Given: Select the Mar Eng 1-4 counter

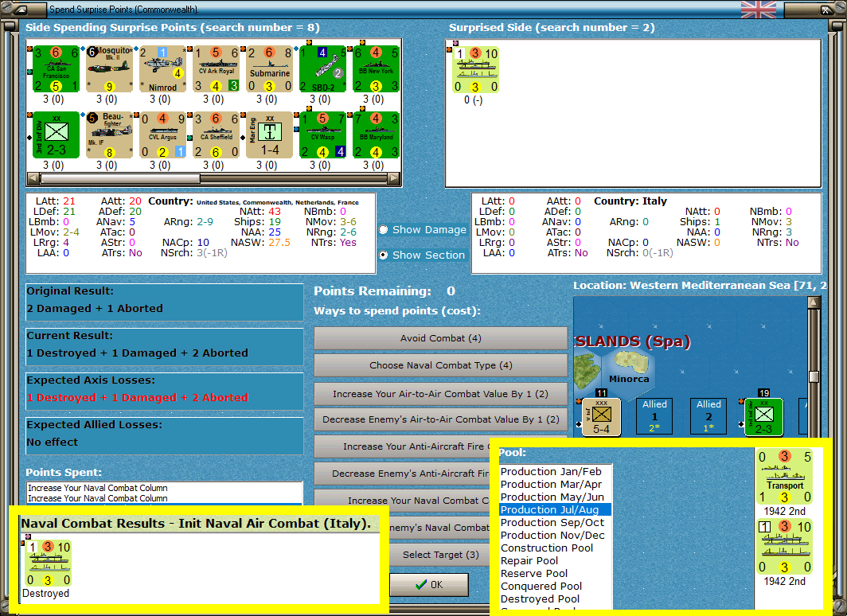Looking at the screenshot, I should [x=270, y=135].
